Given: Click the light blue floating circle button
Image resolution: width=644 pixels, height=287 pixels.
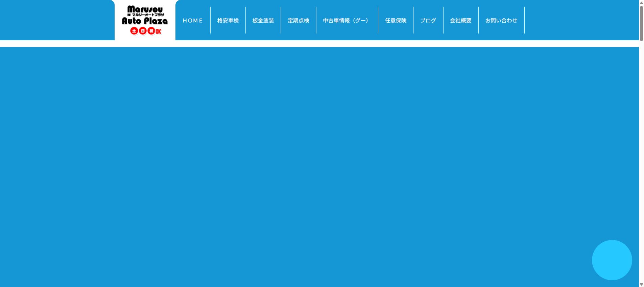Looking at the screenshot, I should [x=612, y=260].
